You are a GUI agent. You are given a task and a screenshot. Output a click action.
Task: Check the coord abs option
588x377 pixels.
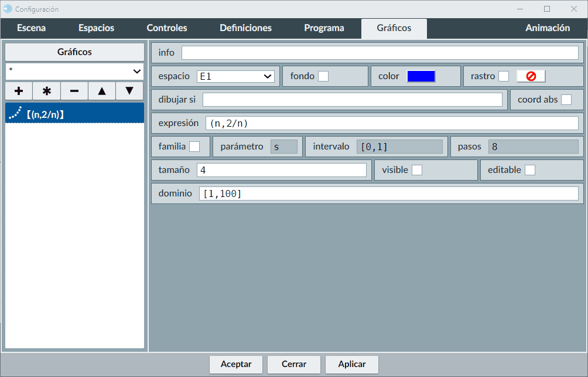566,100
